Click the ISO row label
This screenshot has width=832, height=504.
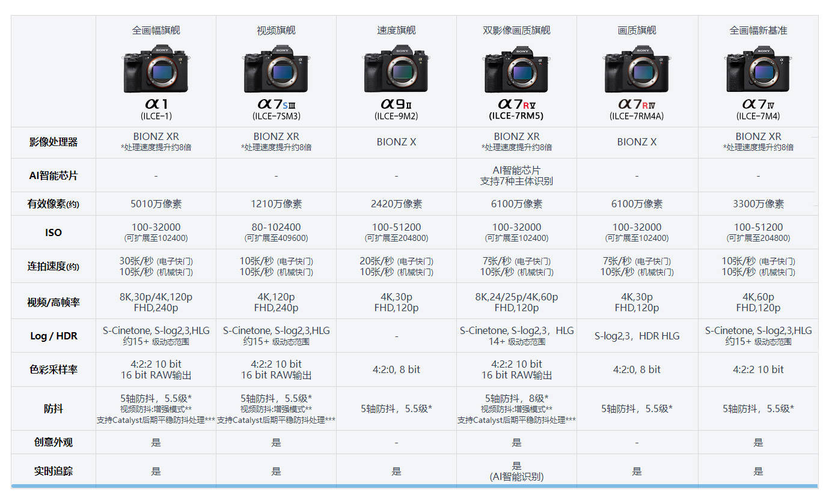tap(54, 232)
